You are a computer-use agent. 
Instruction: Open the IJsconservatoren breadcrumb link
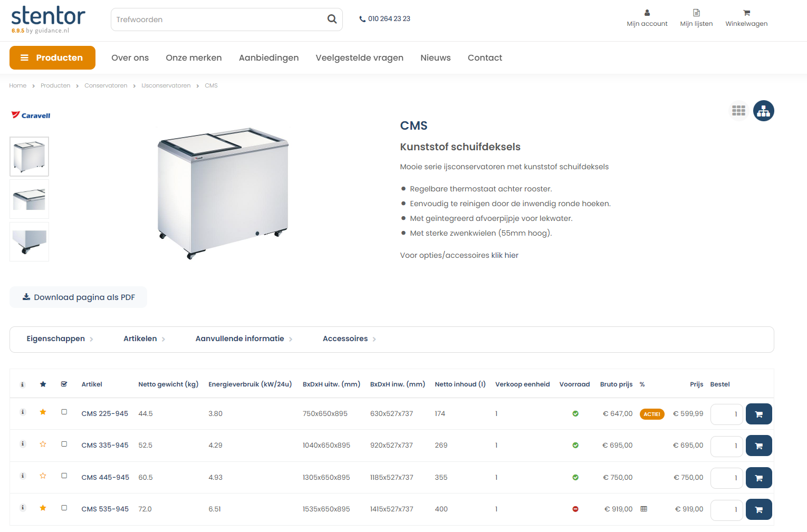(x=166, y=85)
